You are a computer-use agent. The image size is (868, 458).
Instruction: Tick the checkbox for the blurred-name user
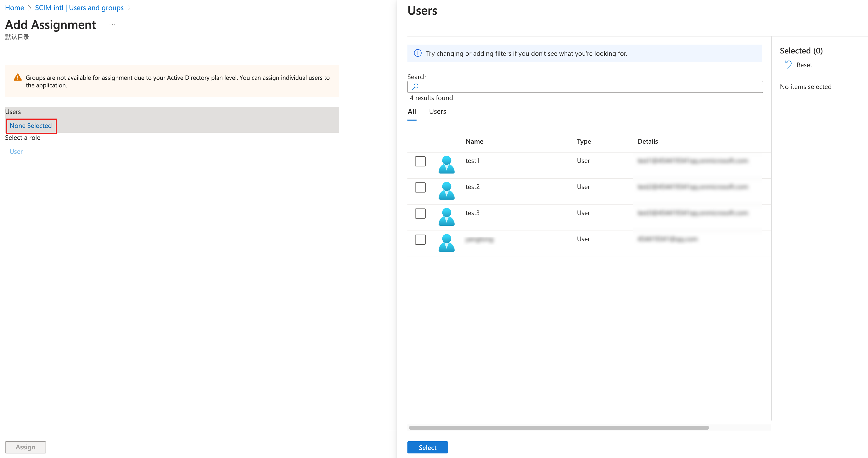click(x=420, y=239)
